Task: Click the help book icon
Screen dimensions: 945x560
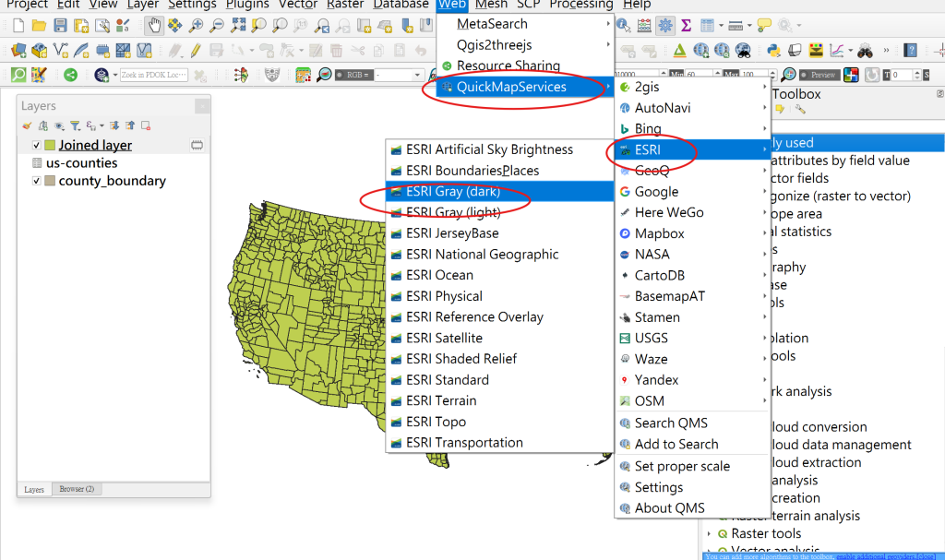Action: point(911,51)
